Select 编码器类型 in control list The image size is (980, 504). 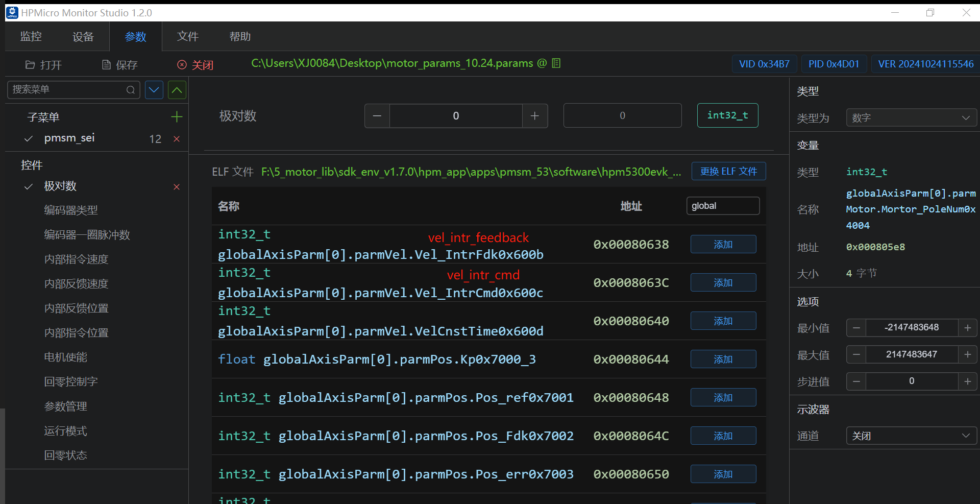[x=71, y=210]
